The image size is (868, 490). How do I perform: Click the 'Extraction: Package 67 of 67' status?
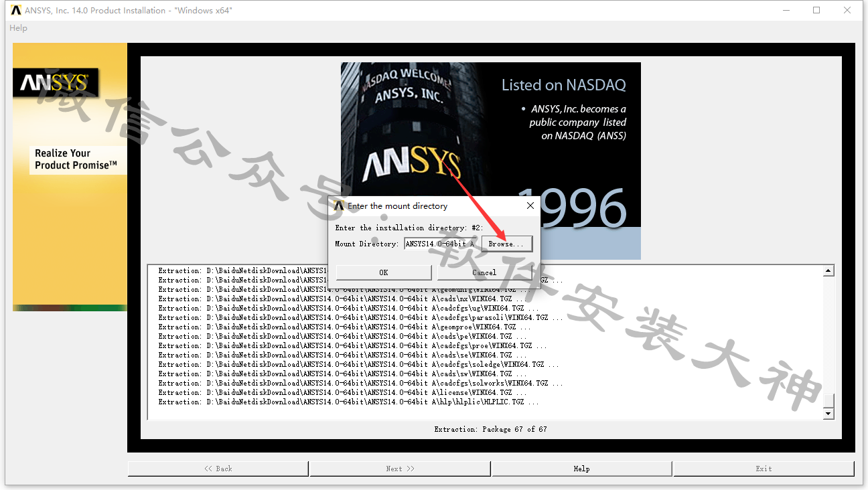pos(490,429)
